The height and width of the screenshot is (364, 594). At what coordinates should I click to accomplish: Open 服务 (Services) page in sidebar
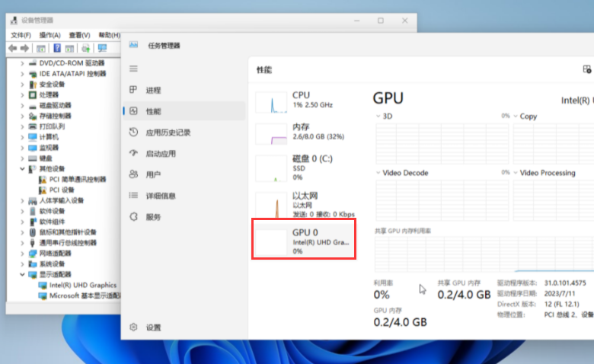coord(184,217)
